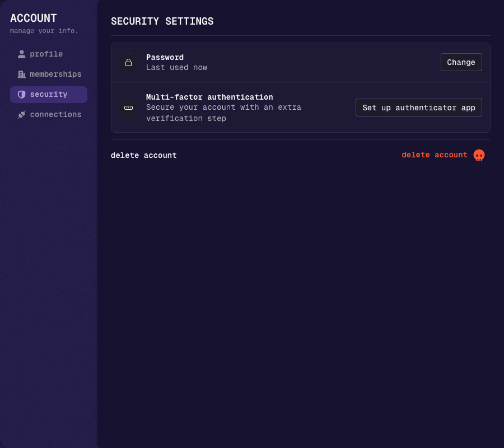504x448 pixels.
Task: Click the 'manage your info.' subtitle
Action: (44, 31)
